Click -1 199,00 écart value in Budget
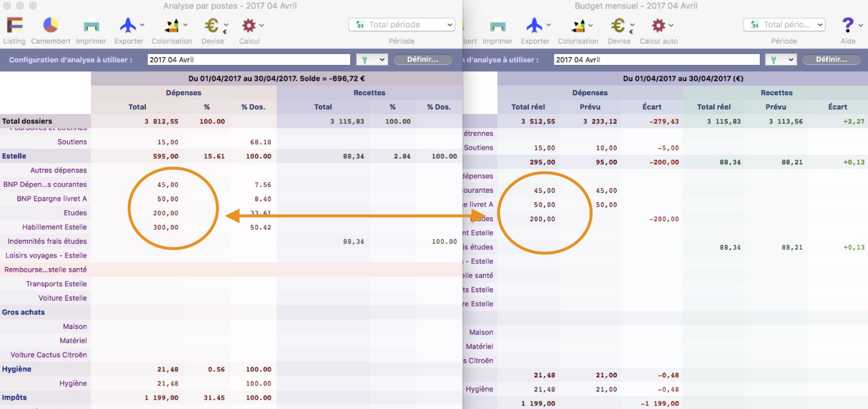 tap(659, 403)
